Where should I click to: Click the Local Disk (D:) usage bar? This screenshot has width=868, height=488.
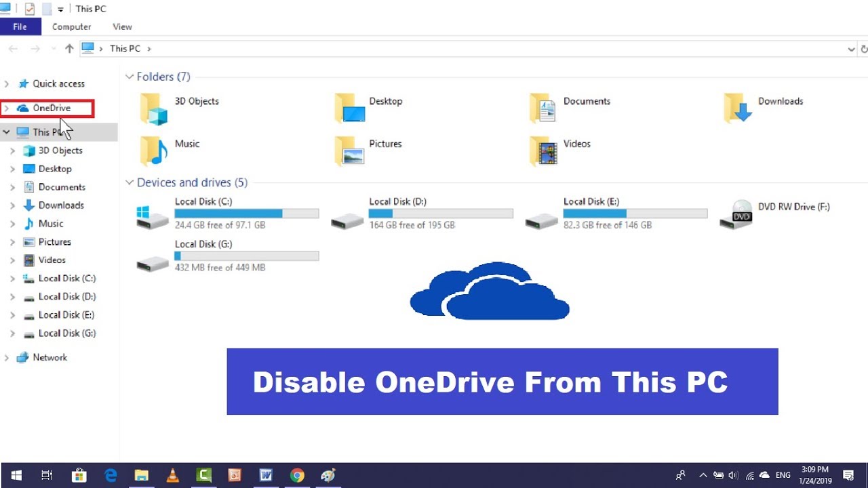(x=441, y=213)
